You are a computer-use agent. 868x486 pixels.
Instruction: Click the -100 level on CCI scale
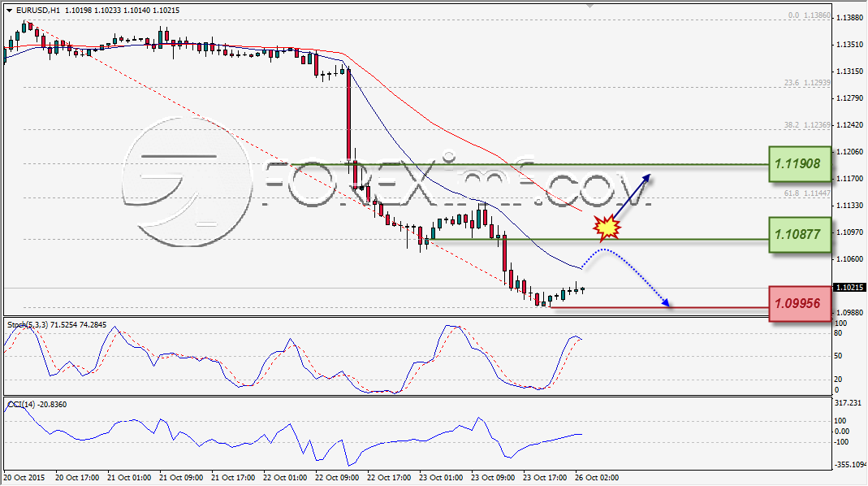tap(841, 441)
